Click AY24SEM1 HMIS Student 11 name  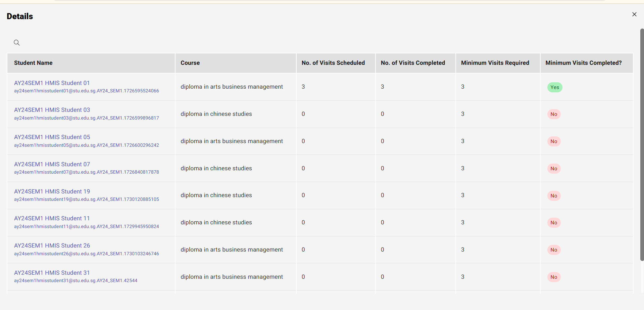tap(52, 218)
